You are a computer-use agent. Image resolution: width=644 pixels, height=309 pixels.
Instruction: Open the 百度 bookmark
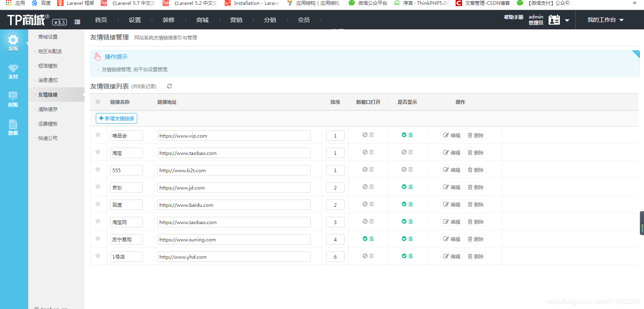tap(41, 3)
